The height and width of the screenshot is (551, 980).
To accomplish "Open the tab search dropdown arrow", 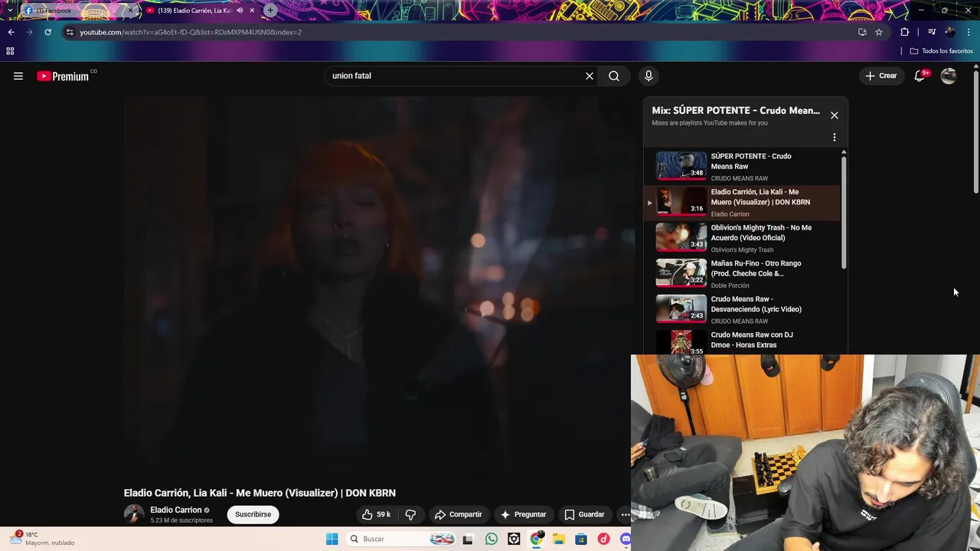I will tap(9, 11).
